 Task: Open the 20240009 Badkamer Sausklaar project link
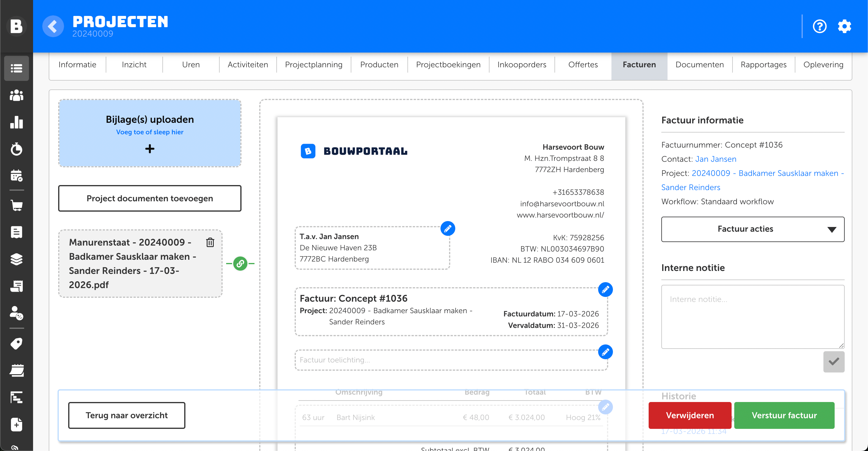click(x=753, y=180)
